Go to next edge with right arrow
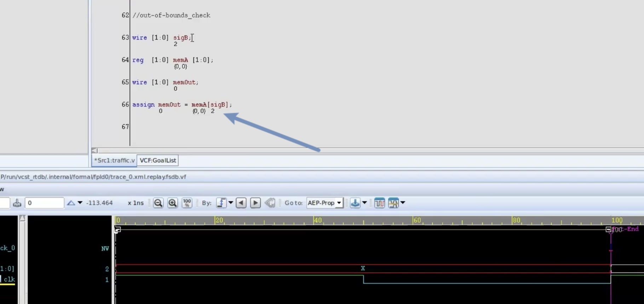Image resolution: width=644 pixels, height=304 pixels. coord(255,203)
